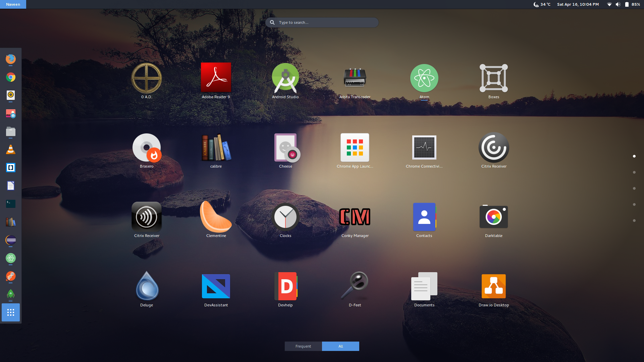Open Adobe Reader 9
Viewport: 644px width, 362px height.
click(x=216, y=77)
